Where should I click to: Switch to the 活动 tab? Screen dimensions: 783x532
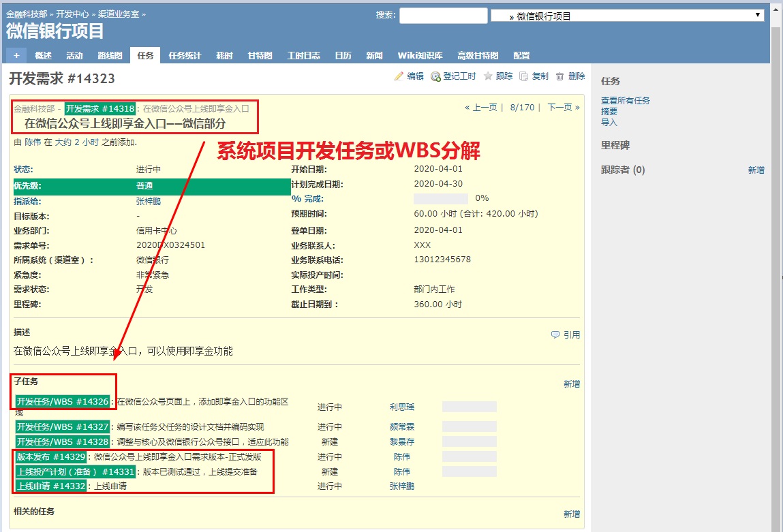pos(74,55)
